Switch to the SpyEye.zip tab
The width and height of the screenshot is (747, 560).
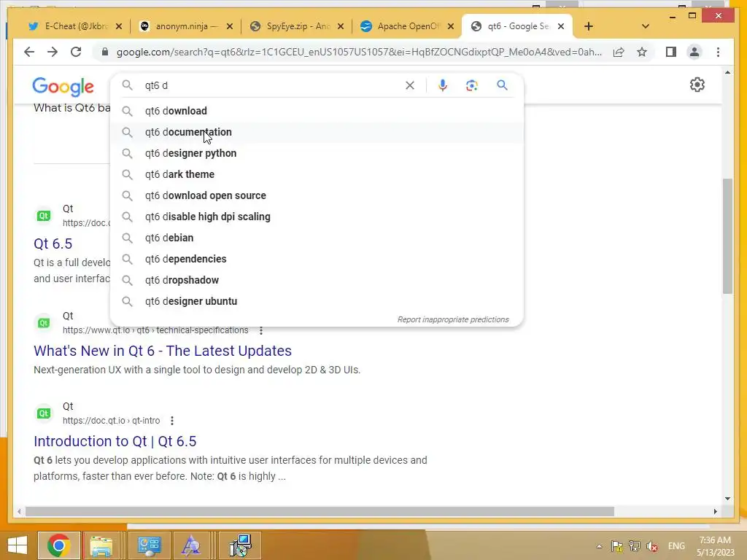point(296,26)
